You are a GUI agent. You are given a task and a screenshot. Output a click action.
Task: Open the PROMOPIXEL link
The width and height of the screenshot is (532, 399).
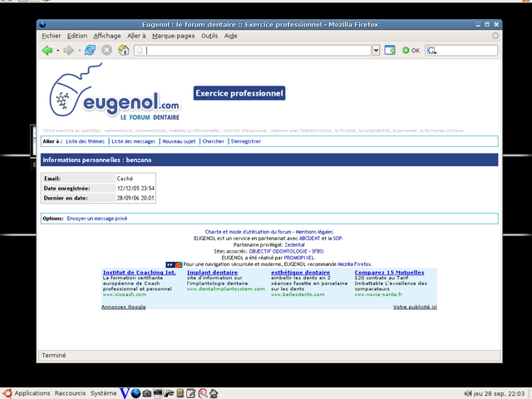pos(299,258)
